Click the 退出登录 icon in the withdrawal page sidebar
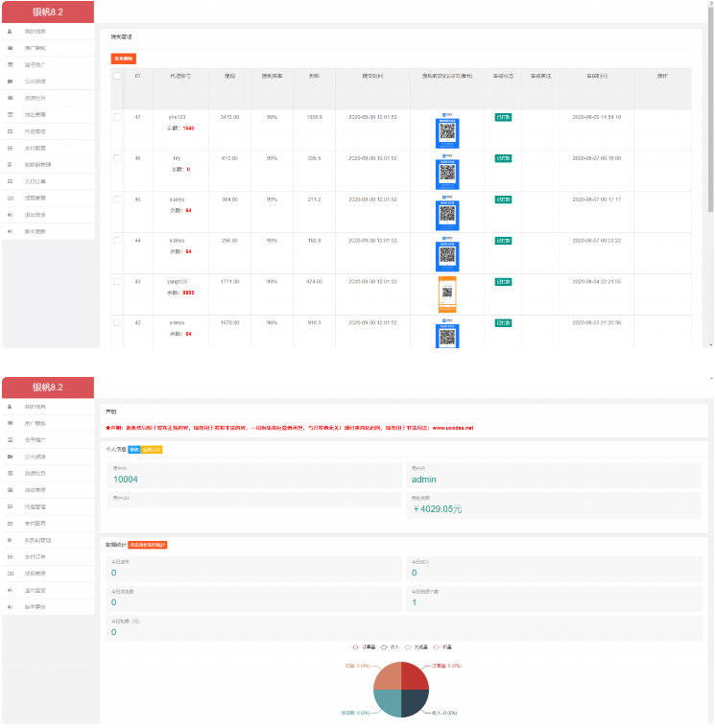Viewport: 715px width, 728px height. coord(11,214)
